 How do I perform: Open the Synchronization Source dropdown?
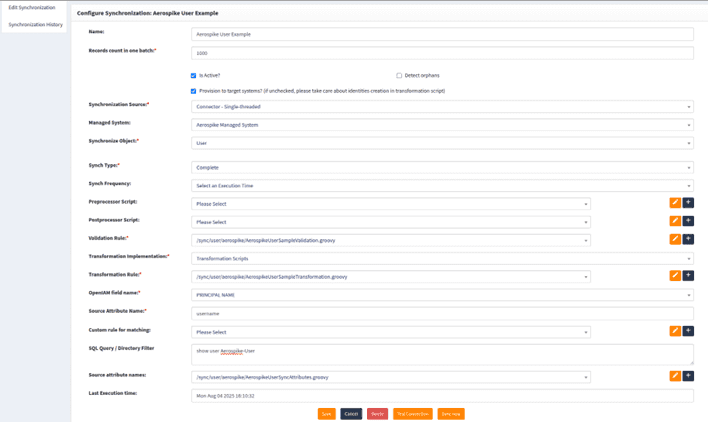tap(442, 106)
